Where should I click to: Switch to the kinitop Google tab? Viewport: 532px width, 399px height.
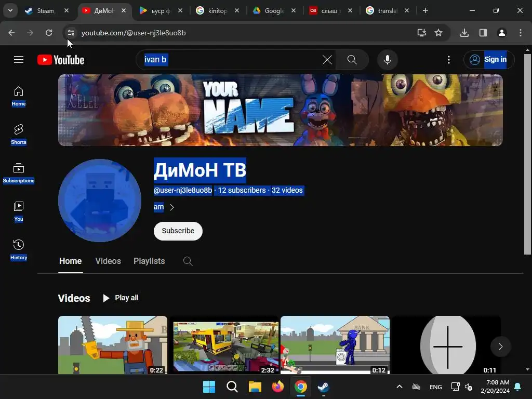[x=219, y=11]
